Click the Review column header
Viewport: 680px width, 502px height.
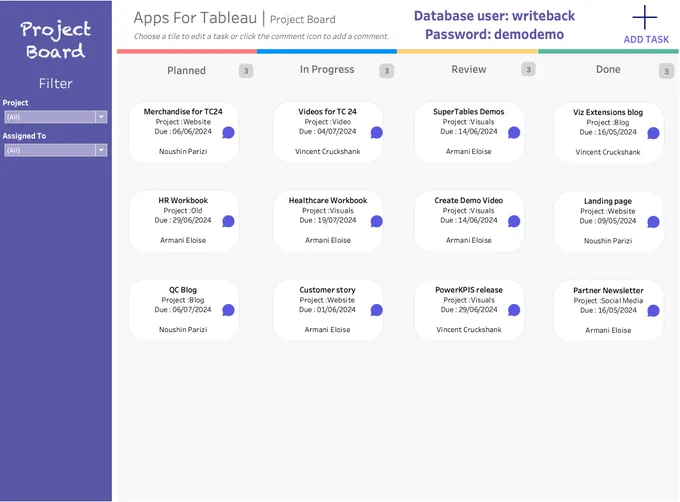(469, 69)
